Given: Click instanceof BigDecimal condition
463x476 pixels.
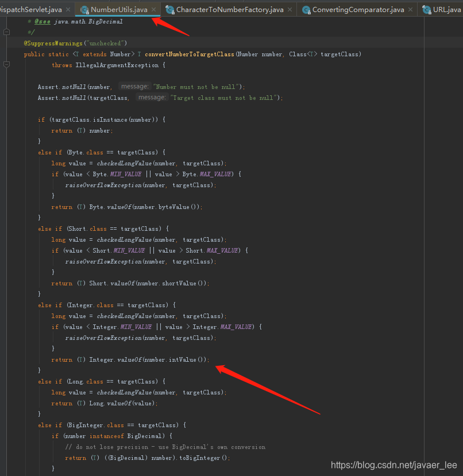Looking at the screenshot, I should pos(125,436).
